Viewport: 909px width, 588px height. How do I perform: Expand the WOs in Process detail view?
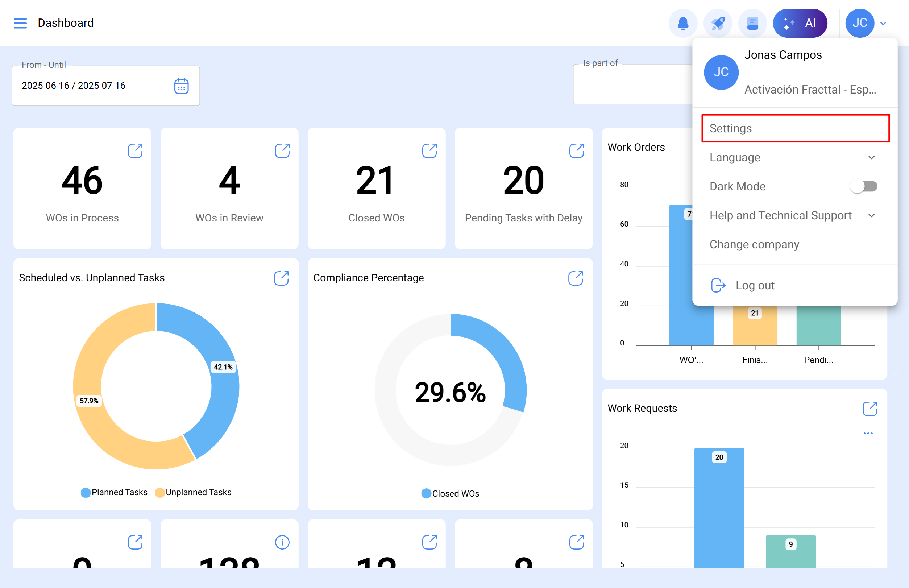point(136,150)
